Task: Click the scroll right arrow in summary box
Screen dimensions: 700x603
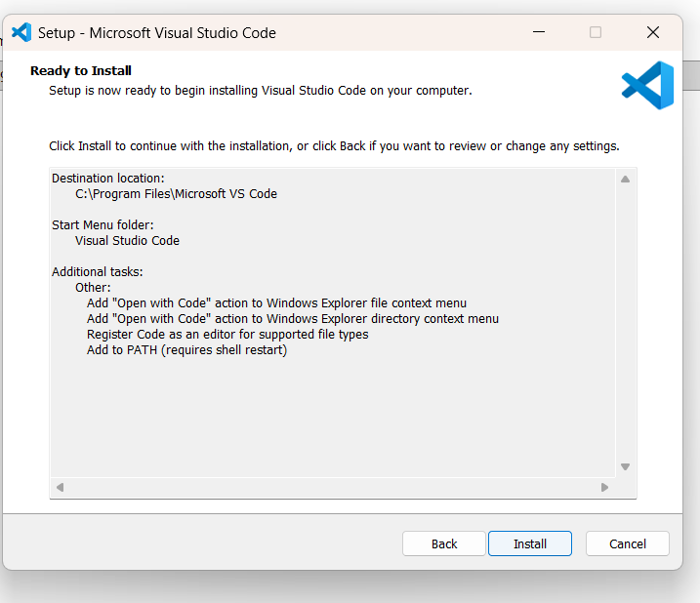Action: pos(604,488)
